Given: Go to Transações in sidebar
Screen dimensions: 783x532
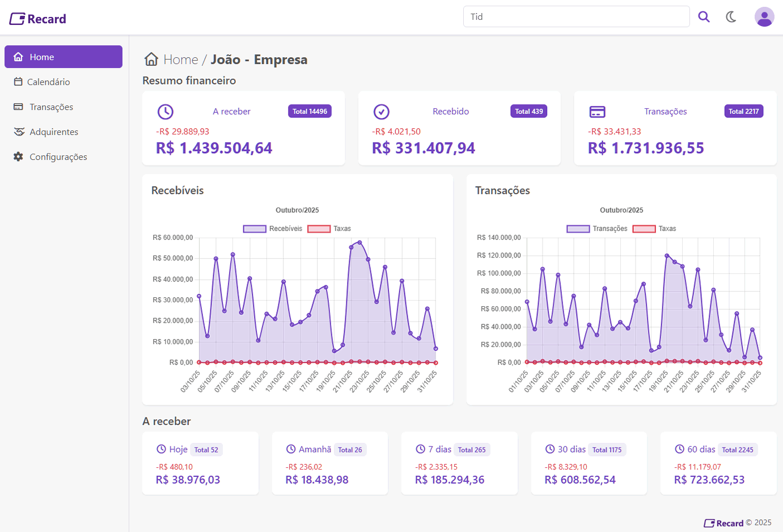Looking at the screenshot, I should 51,107.
